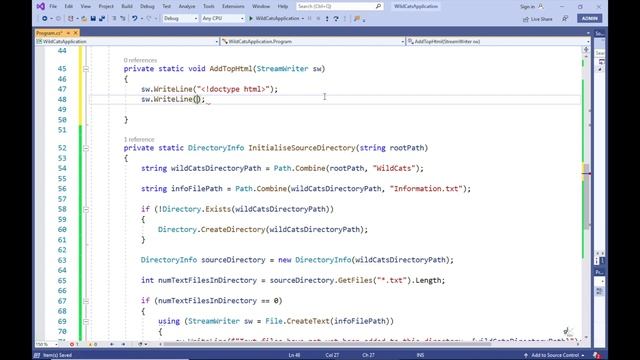Open the Analyze menu
Viewport: 640px width, 360px height.
click(187, 7)
